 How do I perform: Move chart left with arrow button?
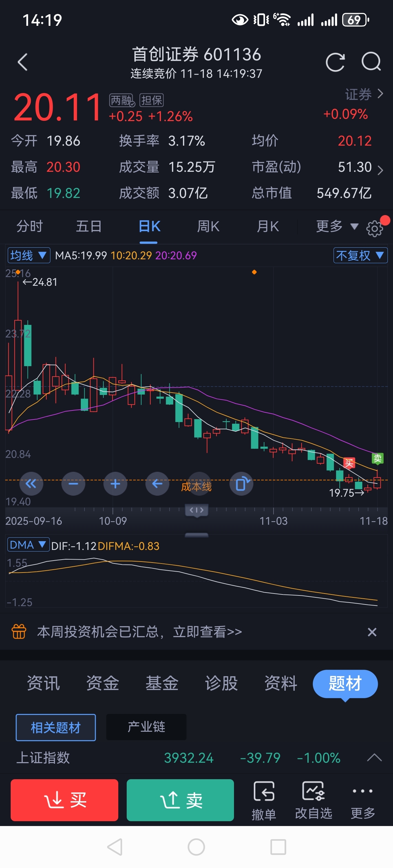click(x=157, y=484)
